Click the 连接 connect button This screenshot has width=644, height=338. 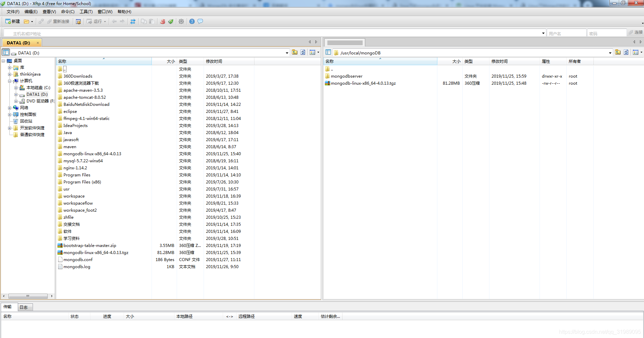636,32
